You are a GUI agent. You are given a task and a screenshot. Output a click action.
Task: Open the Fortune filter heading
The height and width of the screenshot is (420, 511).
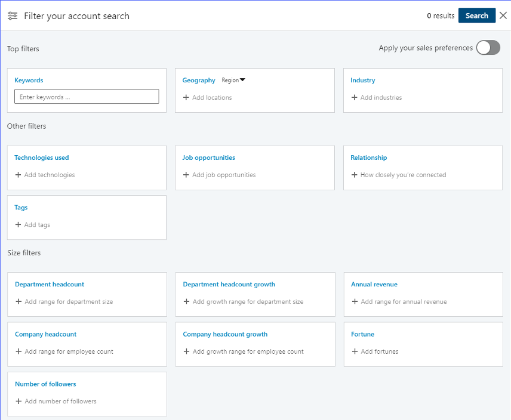(362, 334)
